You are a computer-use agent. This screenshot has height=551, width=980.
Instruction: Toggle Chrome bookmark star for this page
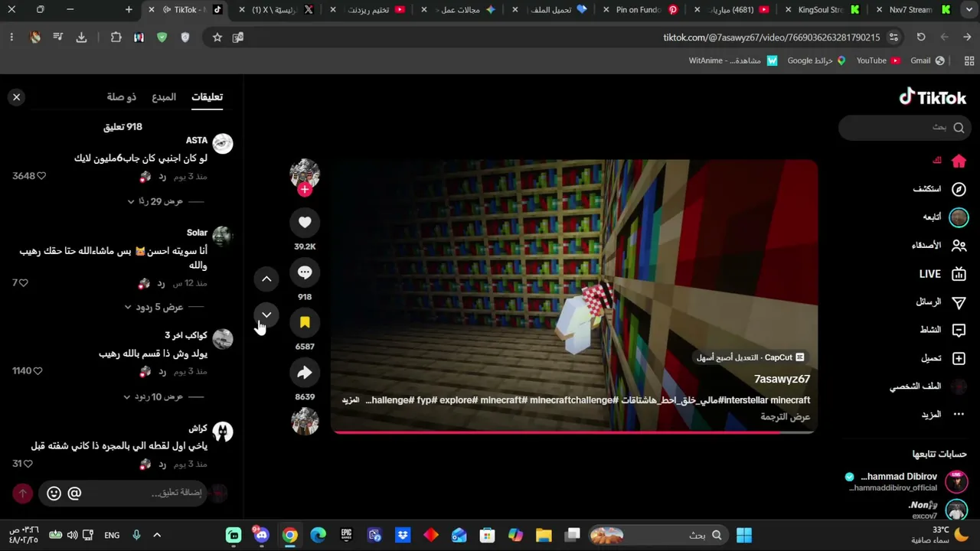[217, 37]
